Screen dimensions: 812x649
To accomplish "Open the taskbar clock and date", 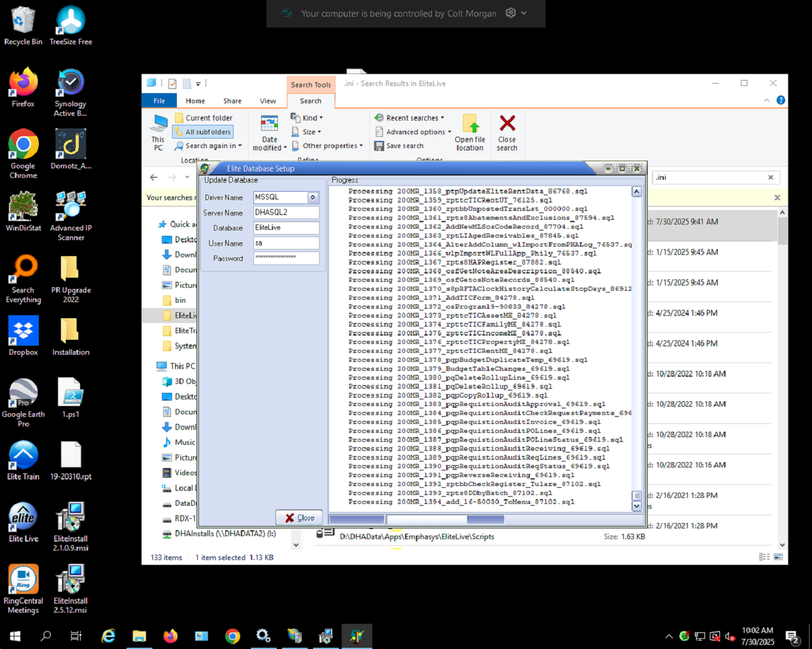I will [758, 636].
